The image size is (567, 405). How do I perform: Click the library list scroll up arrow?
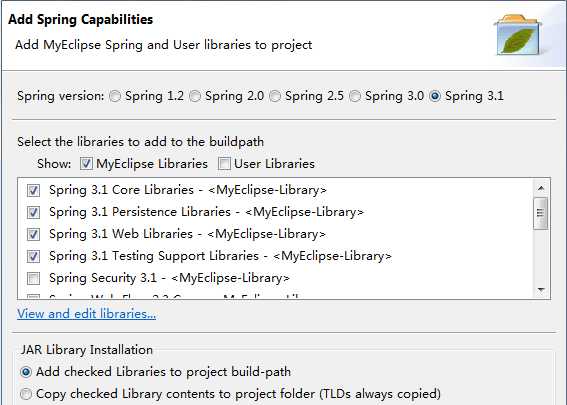541,188
